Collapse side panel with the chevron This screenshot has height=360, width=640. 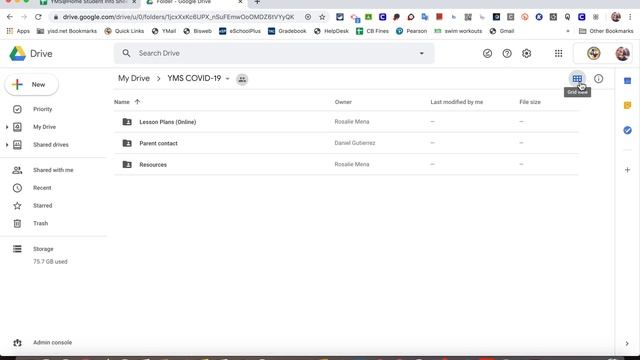(627, 344)
